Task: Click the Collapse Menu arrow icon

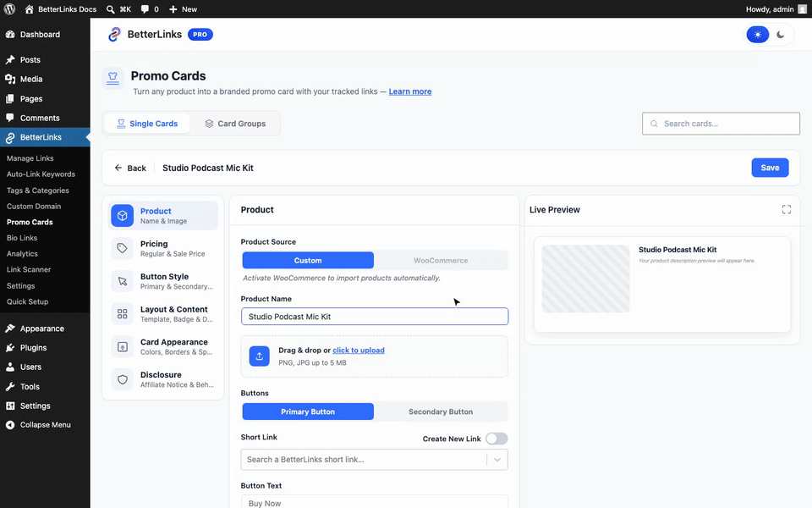Action: pos(10,424)
